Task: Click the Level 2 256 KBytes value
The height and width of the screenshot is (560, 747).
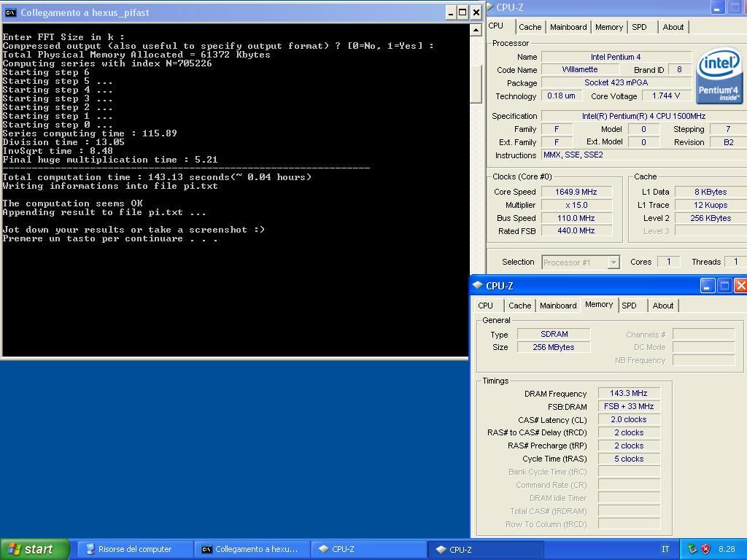Action: 711,218
